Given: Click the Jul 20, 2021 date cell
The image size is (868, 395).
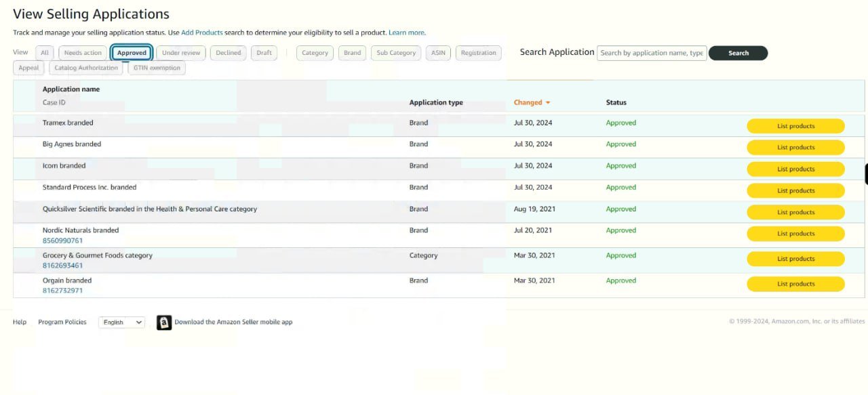Looking at the screenshot, I should [x=533, y=230].
